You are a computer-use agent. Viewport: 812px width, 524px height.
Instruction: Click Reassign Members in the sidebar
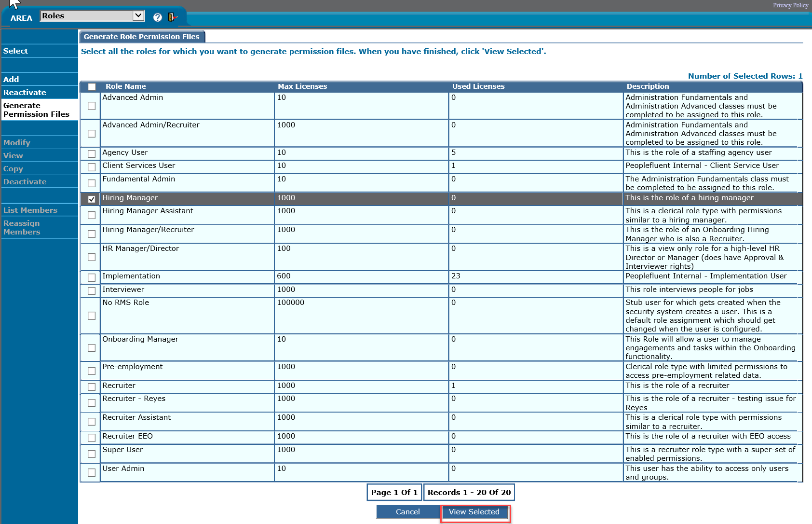click(x=40, y=227)
